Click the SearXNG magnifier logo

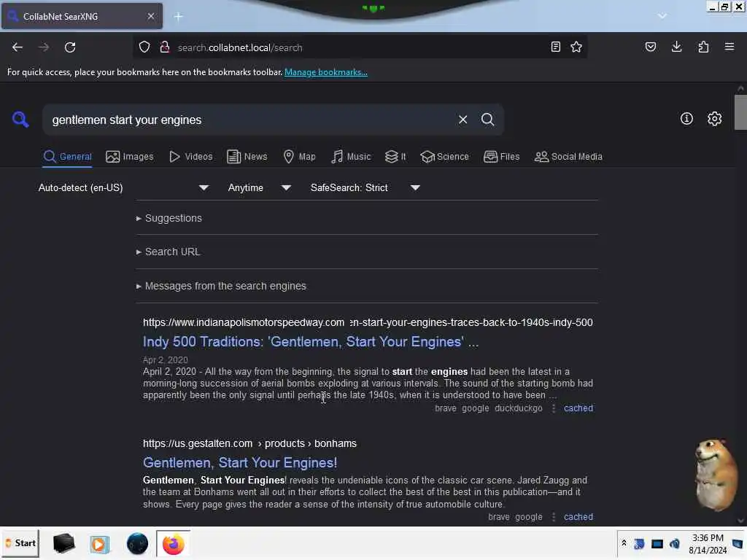(x=20, y=119)
